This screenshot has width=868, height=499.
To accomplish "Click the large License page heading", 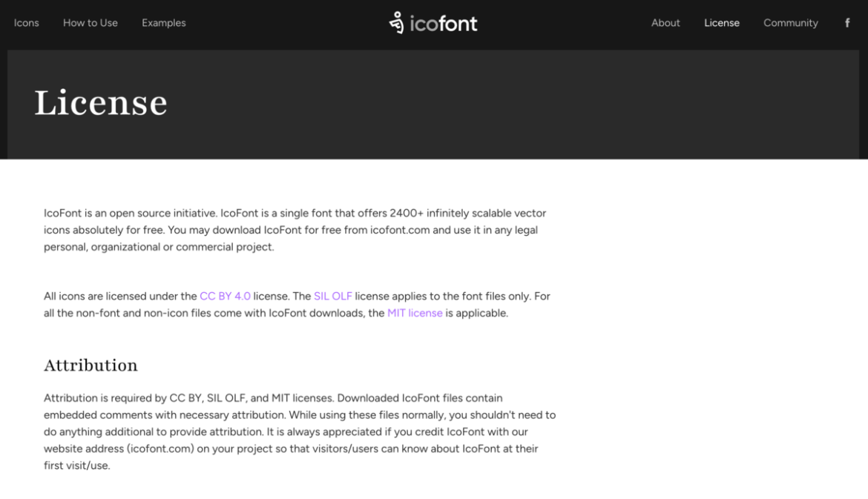I will point(100,103).
